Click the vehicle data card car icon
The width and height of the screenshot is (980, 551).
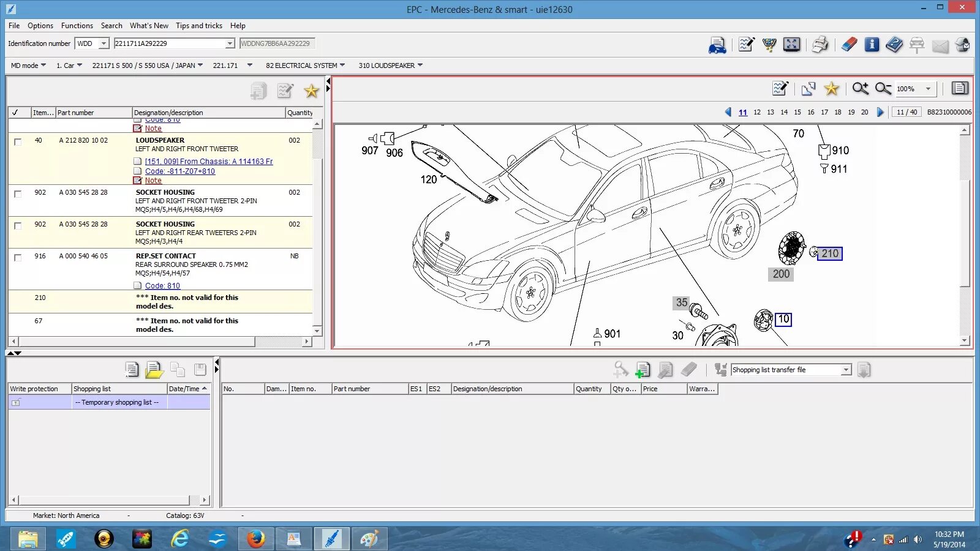pyautogui.click(x=717, y=45)
